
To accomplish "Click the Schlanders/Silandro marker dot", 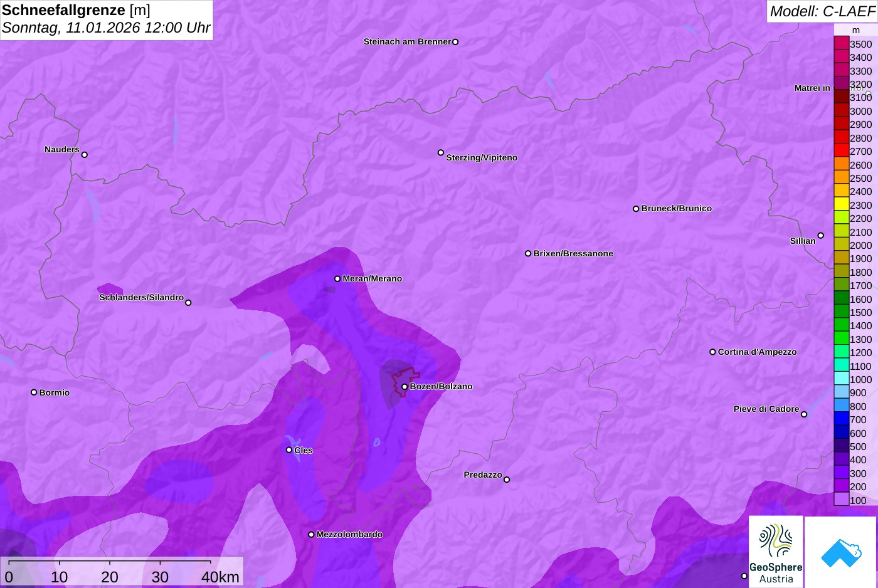I will point(188,303).
